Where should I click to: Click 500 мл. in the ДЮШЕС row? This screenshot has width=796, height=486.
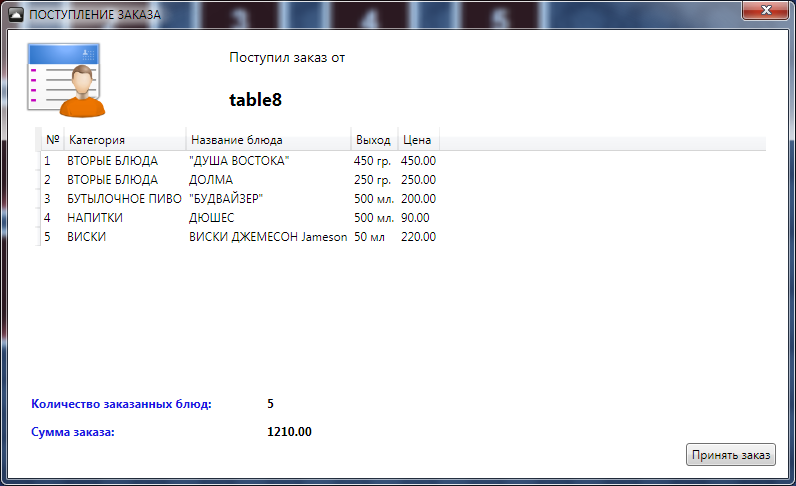pyautogui.click(x=374, y=218)
